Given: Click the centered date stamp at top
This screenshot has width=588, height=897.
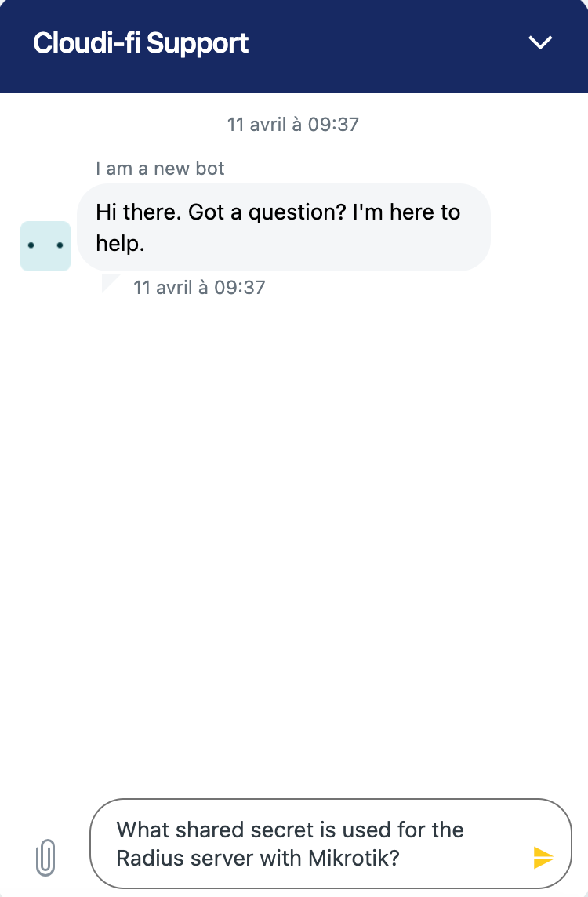Looking at the screenshot, I should (293, 124).
